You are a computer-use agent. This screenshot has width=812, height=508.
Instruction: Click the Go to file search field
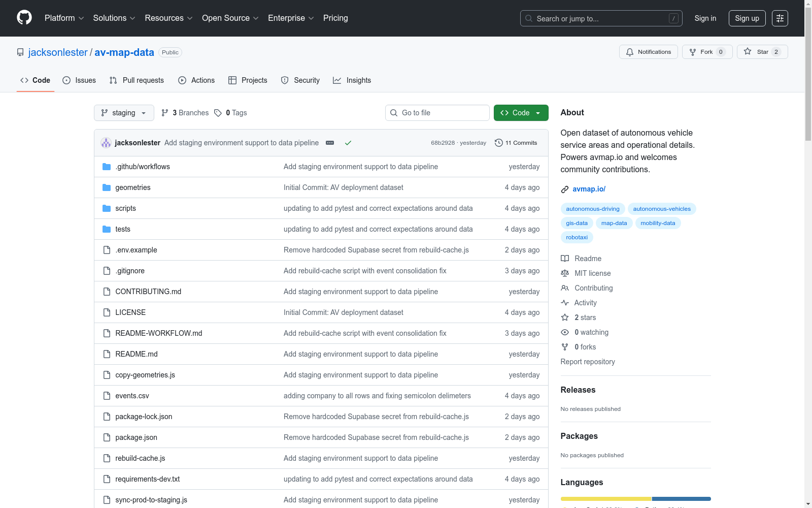point(437,113)
